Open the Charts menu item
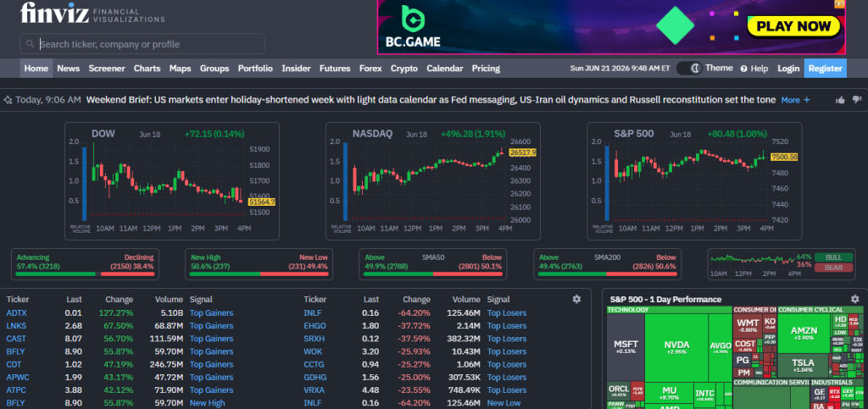Viewport: 868px width, 409px height. tap(147, 69)
